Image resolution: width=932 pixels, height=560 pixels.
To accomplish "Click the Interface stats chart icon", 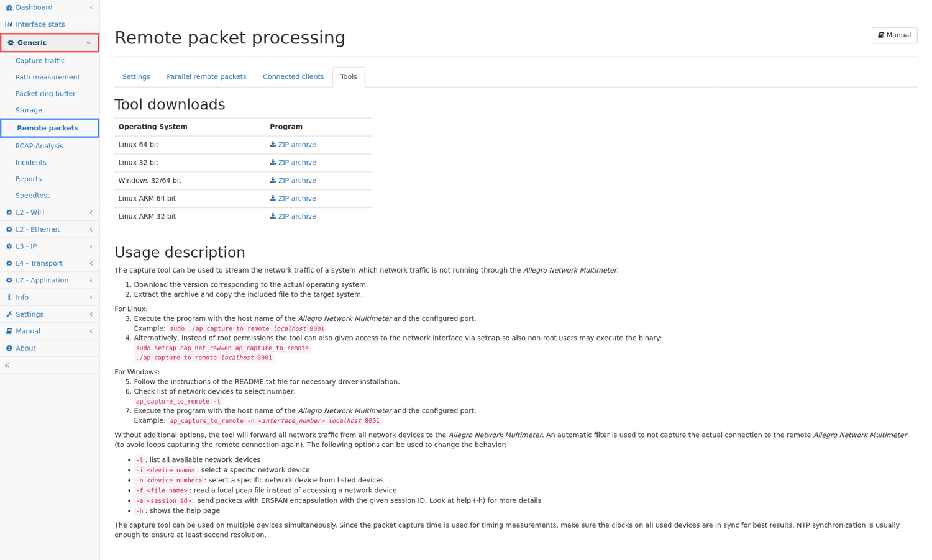I will coord(9,24).
